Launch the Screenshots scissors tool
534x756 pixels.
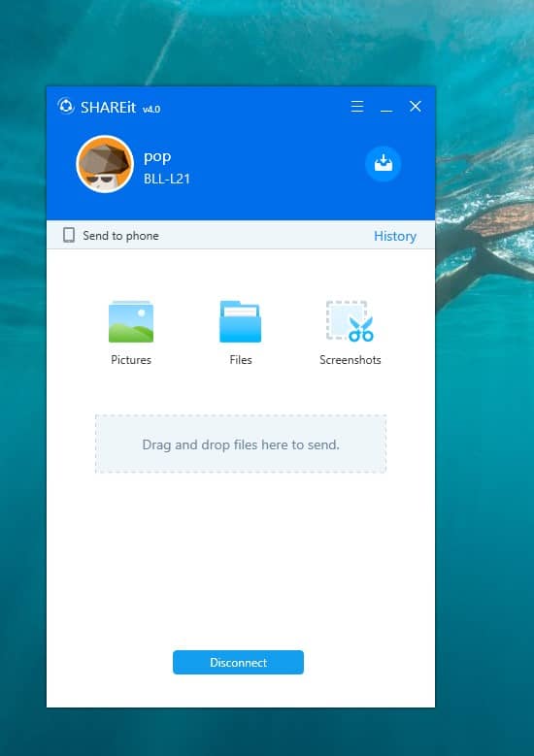coord(350,321)
